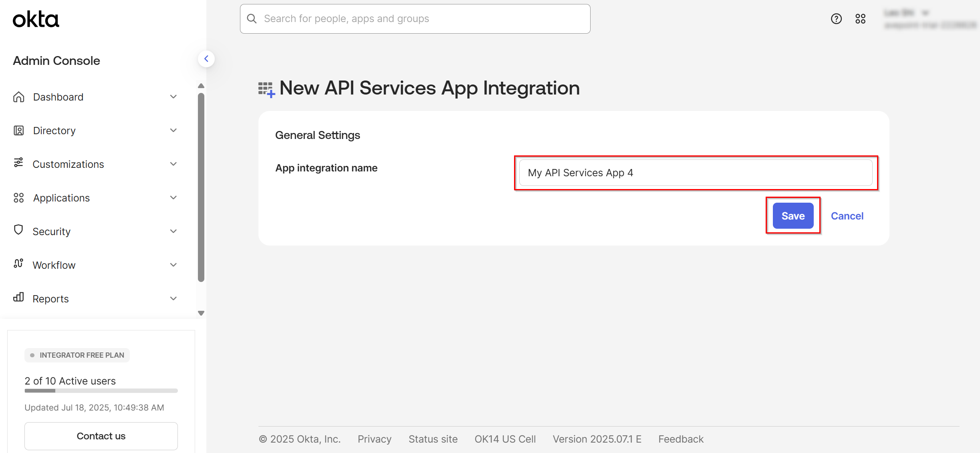
Task: Edit the App integration name field
Action: [x=695, y=173]
